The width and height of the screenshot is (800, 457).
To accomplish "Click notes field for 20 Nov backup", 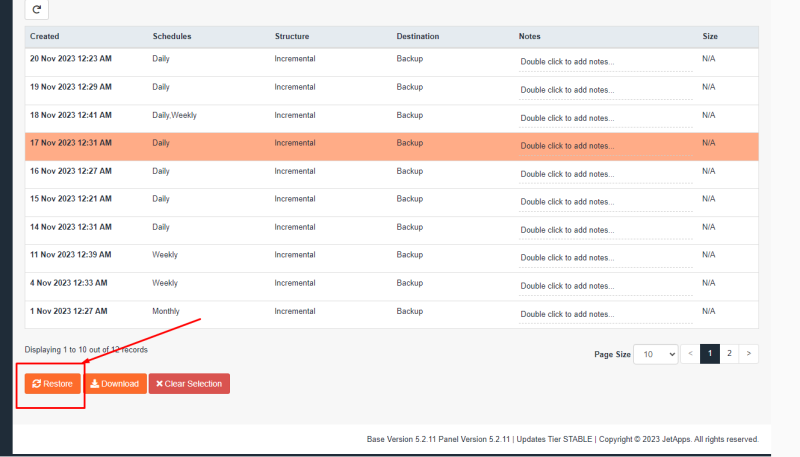I will 605,62.
